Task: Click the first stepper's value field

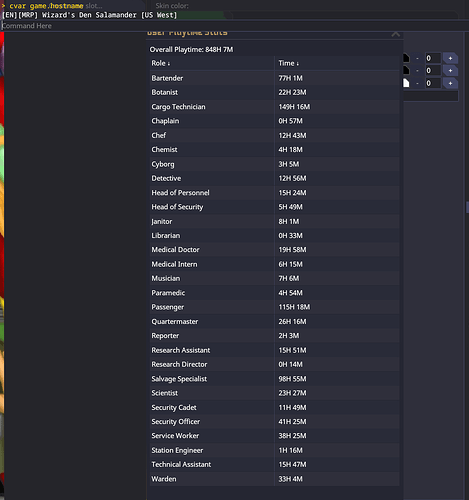Action: coord(433,58)
